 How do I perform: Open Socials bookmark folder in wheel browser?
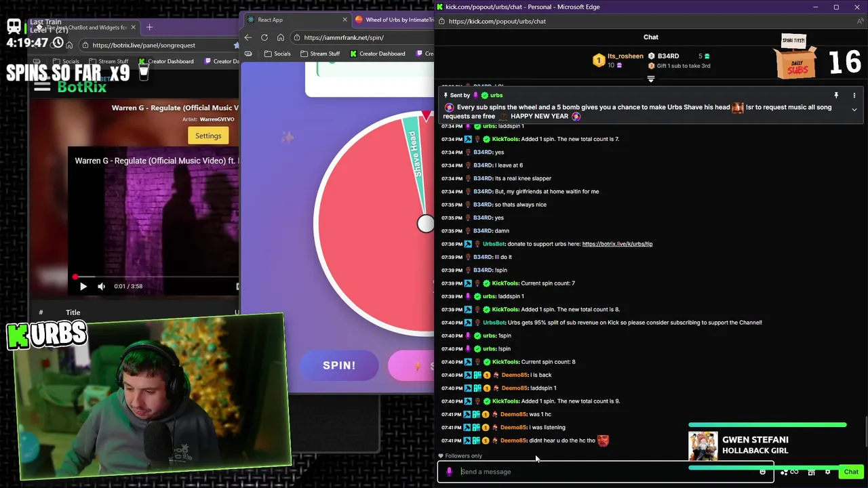click(x=277, y=54)
